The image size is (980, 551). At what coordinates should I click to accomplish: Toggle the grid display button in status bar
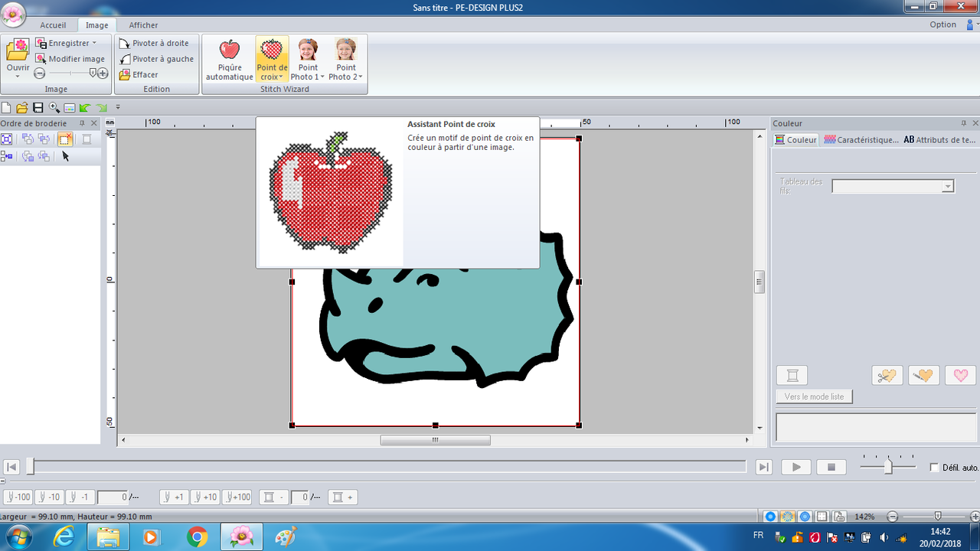[x=822, y=517]
